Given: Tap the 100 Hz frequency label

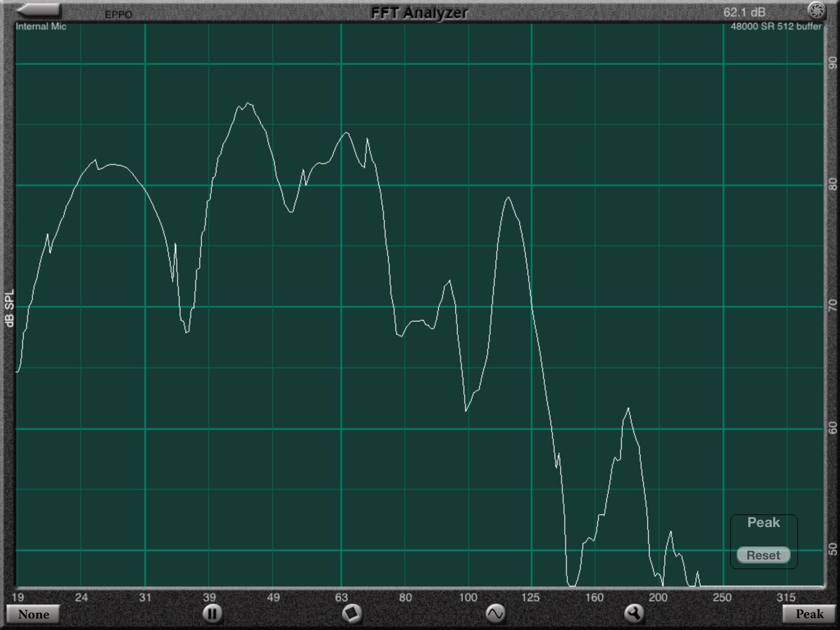Looking at the screenshot, I should (x=468, y=597).
